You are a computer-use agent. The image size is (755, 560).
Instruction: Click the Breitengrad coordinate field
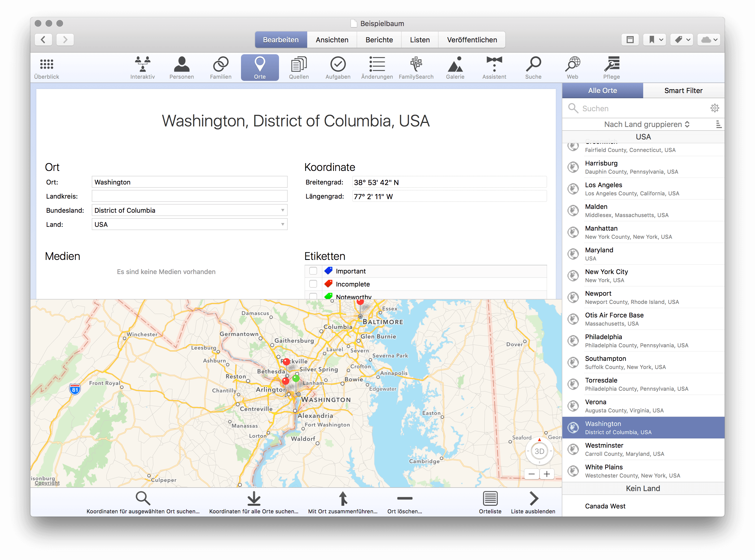[x=449, y=182]
